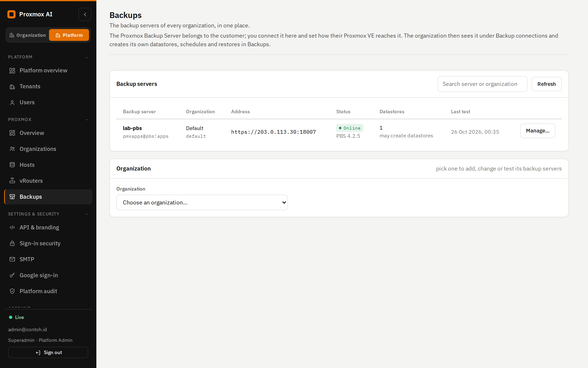Collapse the PROXMOX sidebar section
The height and width of the screenshot is (368, 588).
[x=87, y=120]
